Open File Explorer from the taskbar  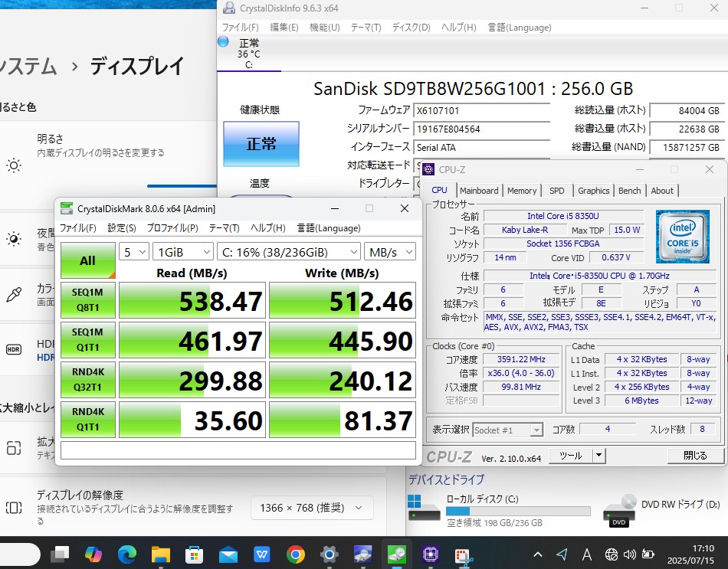click(161, 554)
